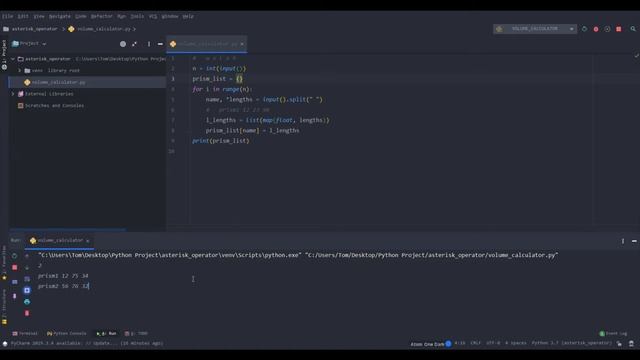Screen dimensions: 640x360
Task: Toggle soft-wrap icon in Run panel
Action: click(x=27, y=279)
